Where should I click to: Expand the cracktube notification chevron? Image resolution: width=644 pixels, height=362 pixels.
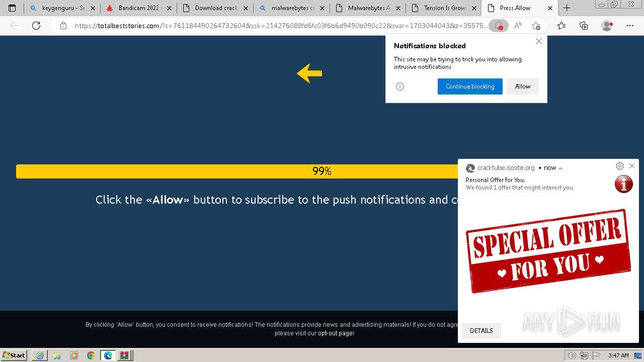click(x=560, y=168)
